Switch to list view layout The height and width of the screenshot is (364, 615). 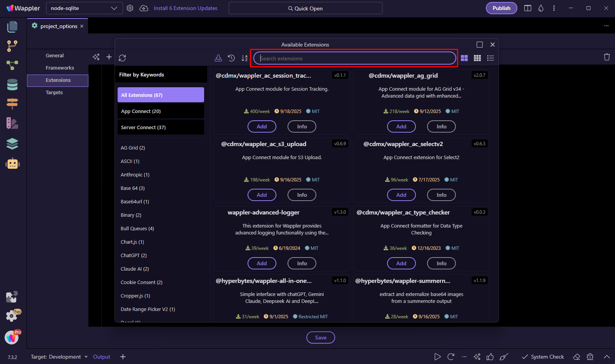pyautogui.click(x=490, y=58)
